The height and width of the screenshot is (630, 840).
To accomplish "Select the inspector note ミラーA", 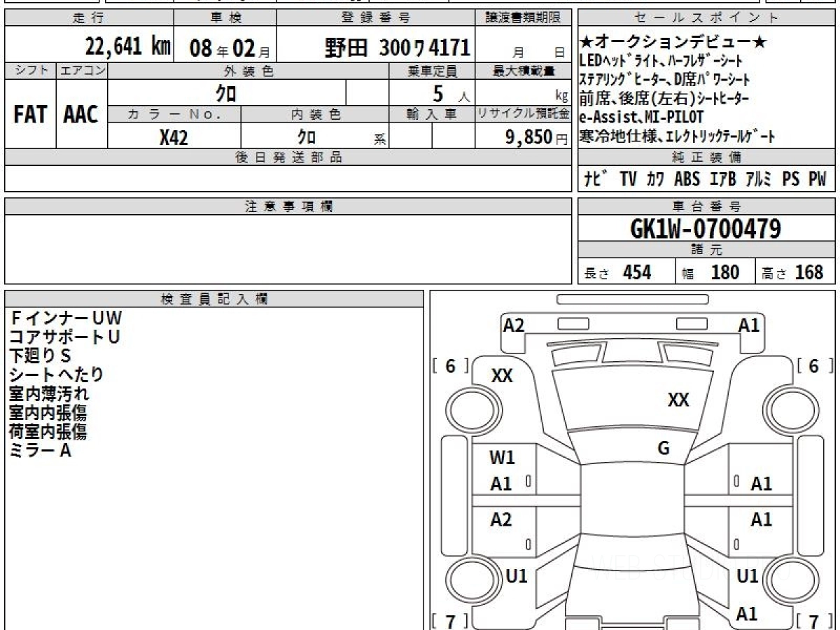I will (41, 450).
